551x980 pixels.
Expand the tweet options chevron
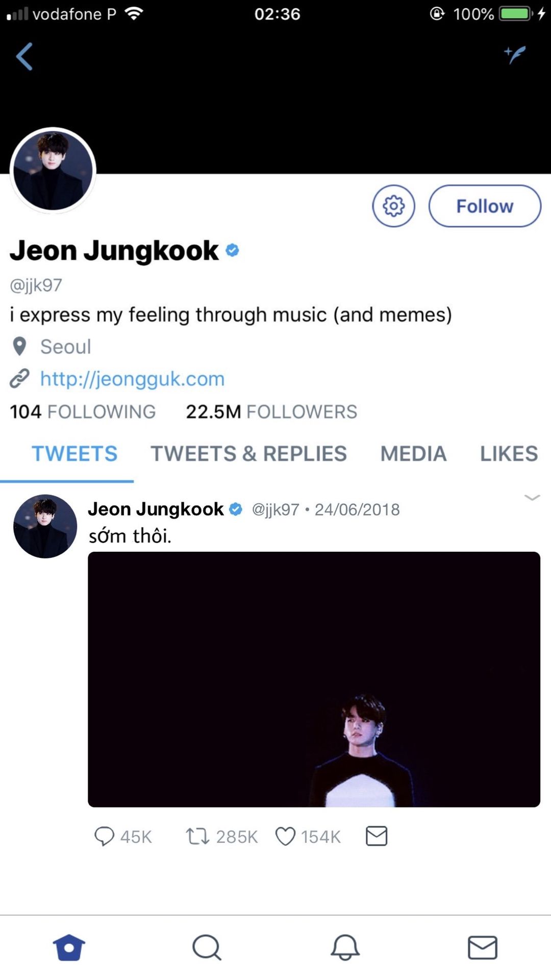(532, 498)
